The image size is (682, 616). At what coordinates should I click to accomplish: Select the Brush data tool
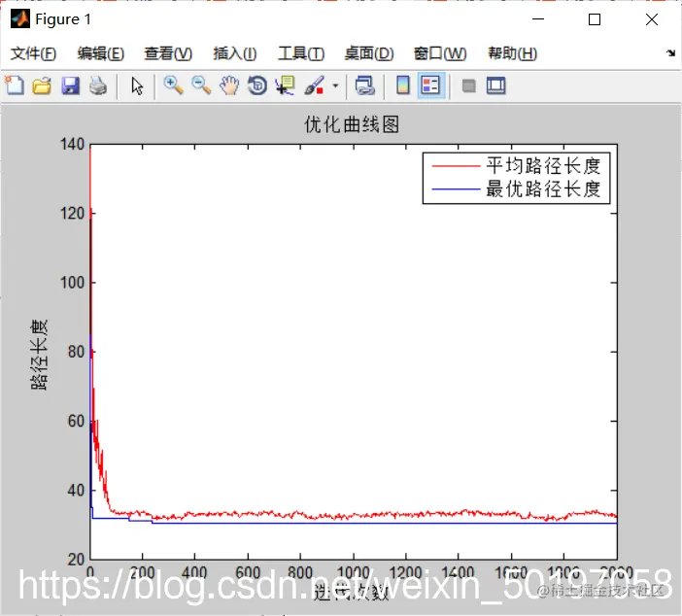click(314, 86)
